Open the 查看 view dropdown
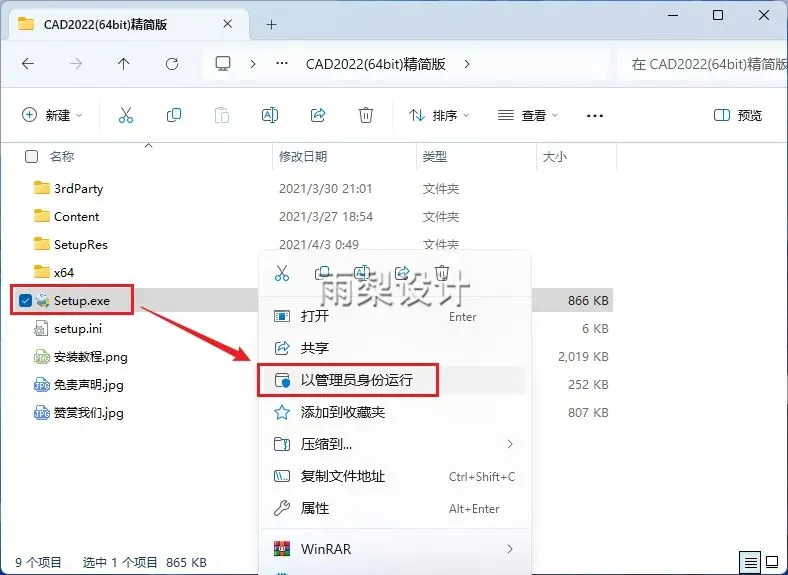788x575 pixels. (528, 116)
